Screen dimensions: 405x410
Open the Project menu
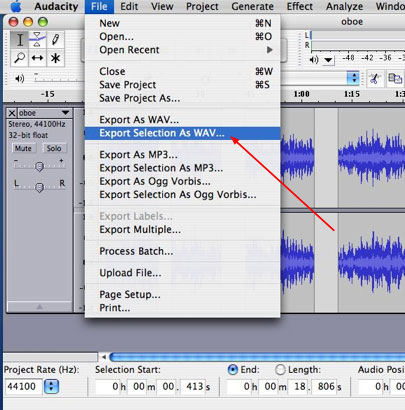coord(202,6)
